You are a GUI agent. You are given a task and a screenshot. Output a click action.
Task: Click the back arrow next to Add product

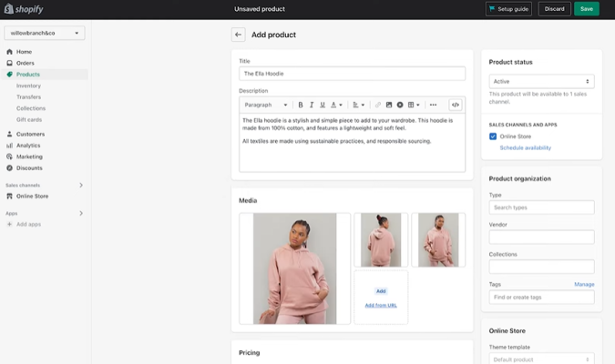tap(238, 35)
